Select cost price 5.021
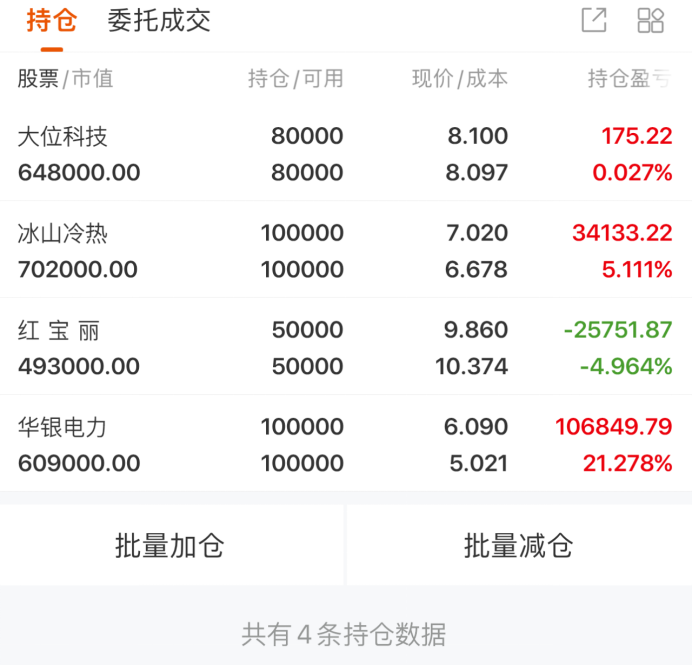This screenshot has height=666, width=693. (479, 463)
